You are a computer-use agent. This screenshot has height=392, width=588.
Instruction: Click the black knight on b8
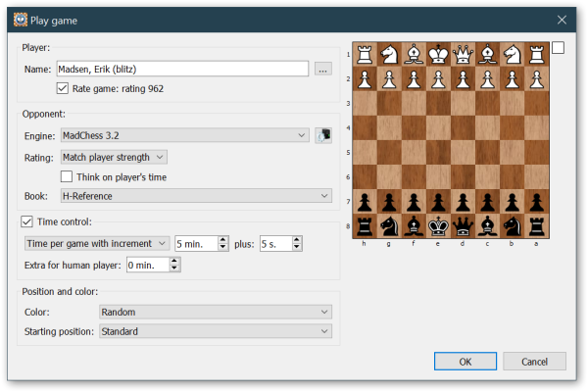click(513, 226)
